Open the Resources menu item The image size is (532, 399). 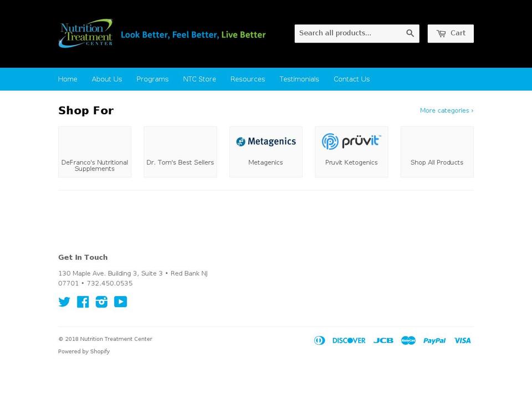[x=248, y=79]
